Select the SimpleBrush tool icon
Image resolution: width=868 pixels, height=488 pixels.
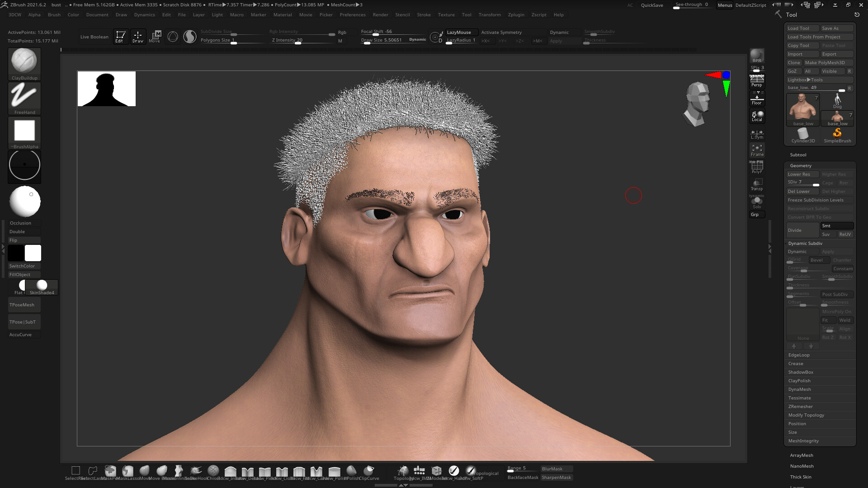[x=837, y=134]
